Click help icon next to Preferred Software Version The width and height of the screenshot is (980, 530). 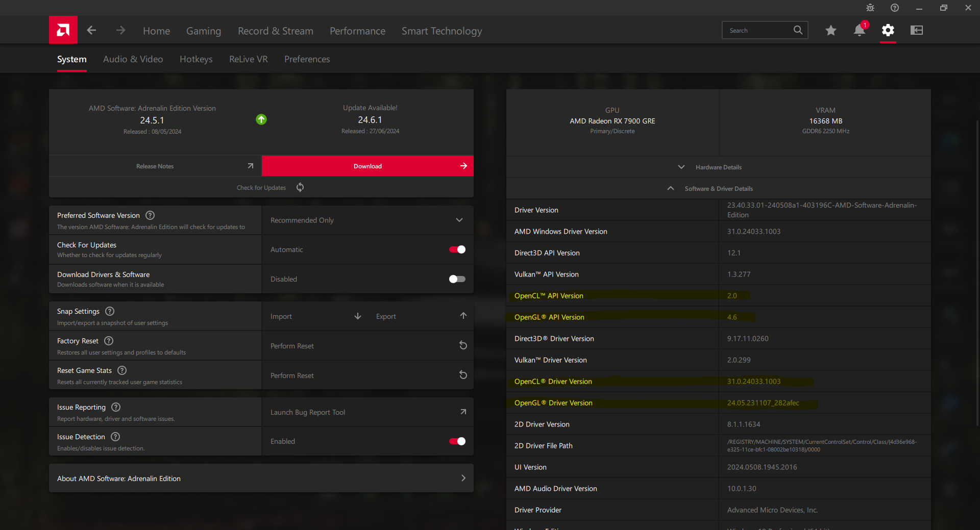[150, 215]
